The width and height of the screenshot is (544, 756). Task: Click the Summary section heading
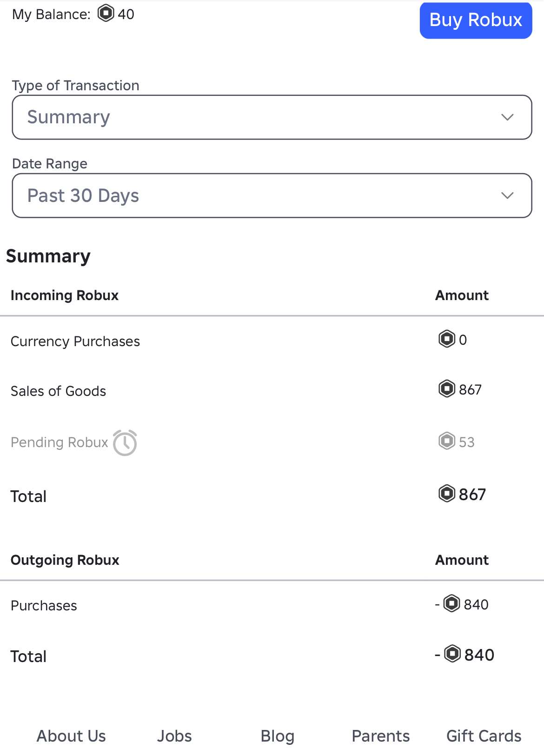click(48, 256)
